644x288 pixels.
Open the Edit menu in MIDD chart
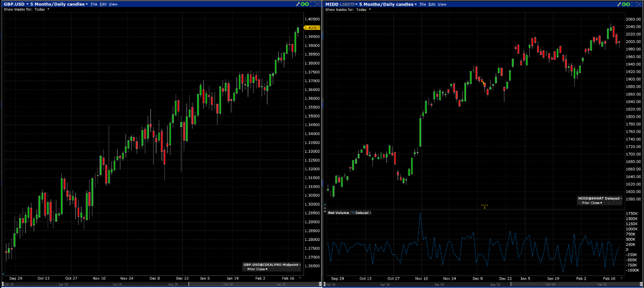(431, 4)
